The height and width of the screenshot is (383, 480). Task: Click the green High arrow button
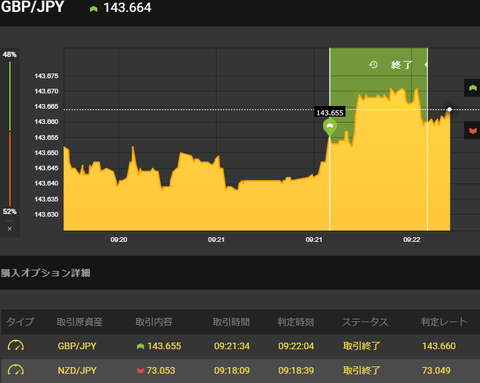(x=472, y=88)
